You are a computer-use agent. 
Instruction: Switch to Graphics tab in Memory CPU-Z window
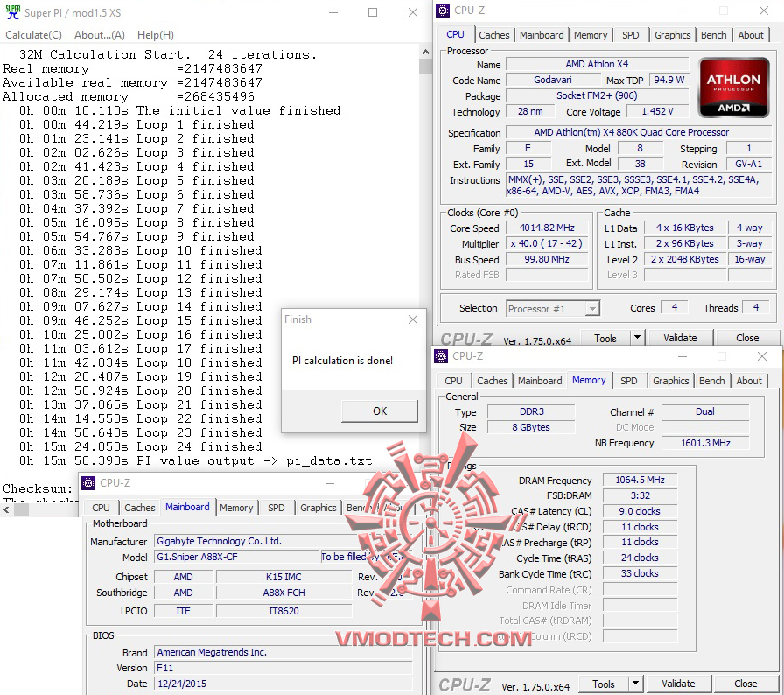click(x=671, y=381)
